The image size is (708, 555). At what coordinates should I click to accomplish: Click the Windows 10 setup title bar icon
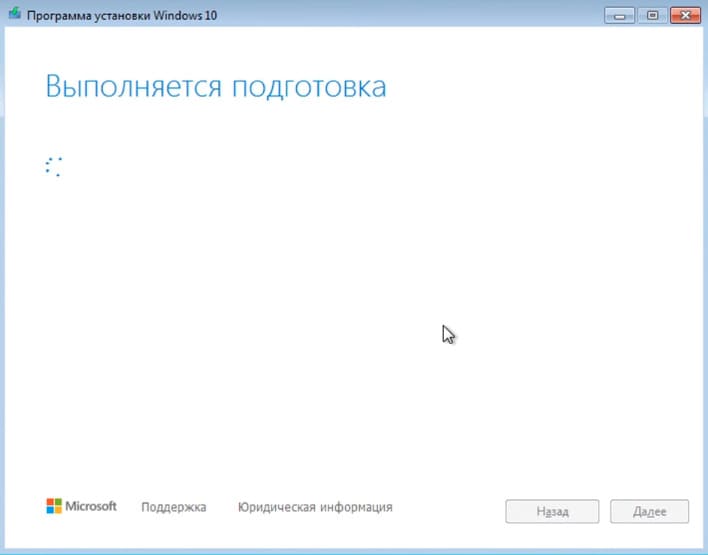(14, 14)
